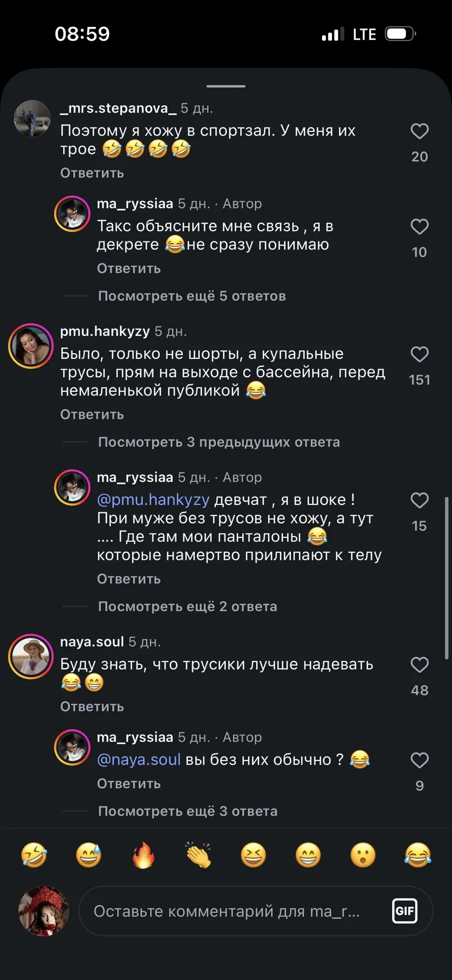Open the @pmu.hankyzy mention link
The width and height of the screenshot is (452, 980).
click(153, 500)
